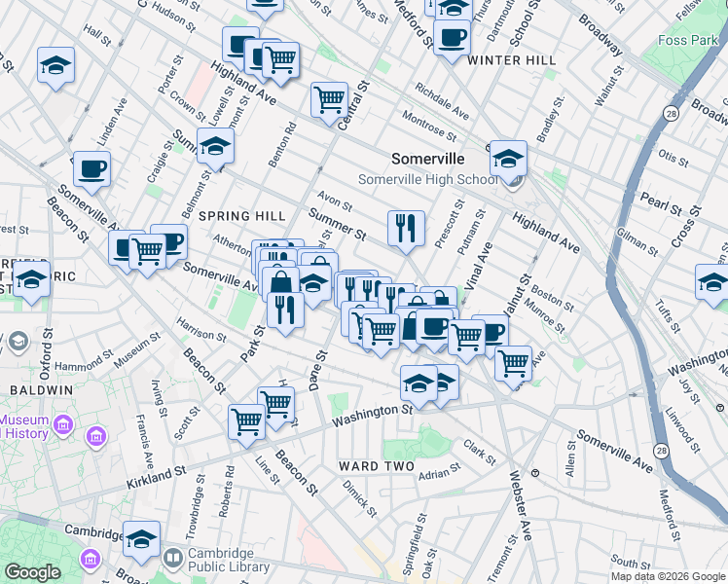This screenshot has height=584, width=728.
Task: Click the school marker above Washington St
Action: (x=419, y=385)
